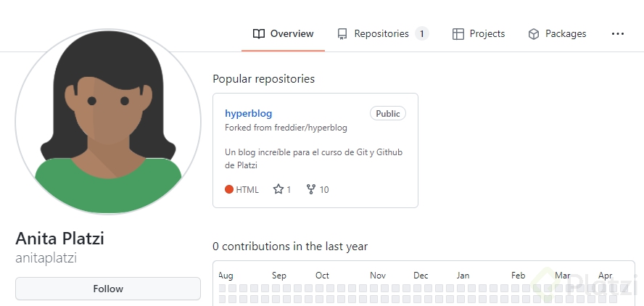Click the Anita Platzi display name

60,239
